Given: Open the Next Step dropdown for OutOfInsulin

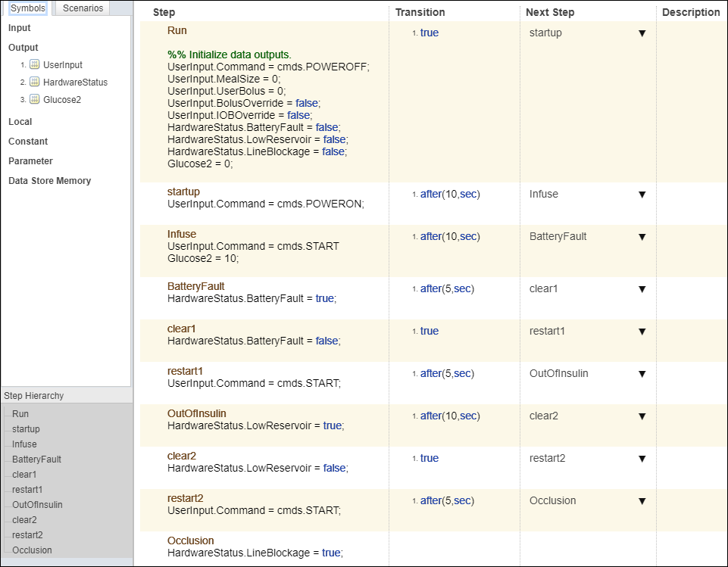Looking at the screenshot, I should pos(642,416).
